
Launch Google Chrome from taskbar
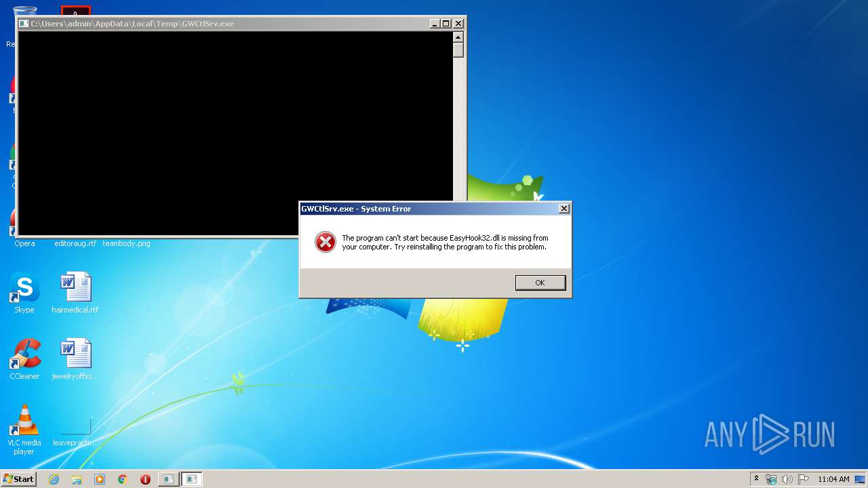pos(123,479)
